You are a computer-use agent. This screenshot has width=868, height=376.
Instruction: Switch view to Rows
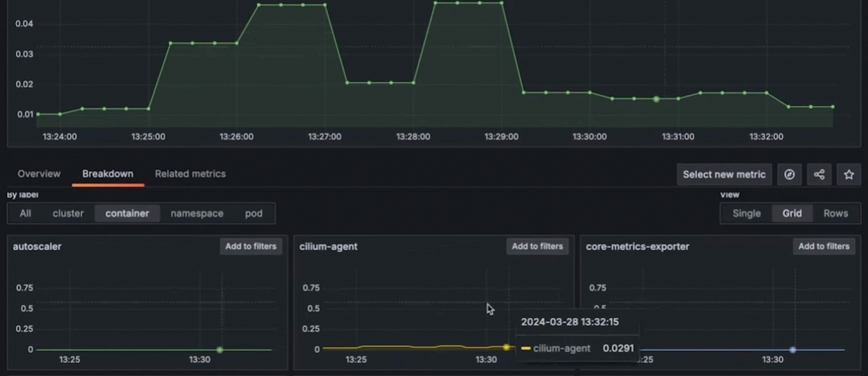pos(835,213)
